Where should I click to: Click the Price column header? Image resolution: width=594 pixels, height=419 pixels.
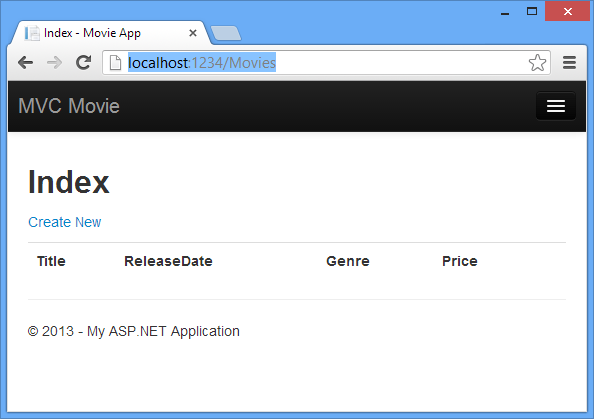(x=460, y=261)
